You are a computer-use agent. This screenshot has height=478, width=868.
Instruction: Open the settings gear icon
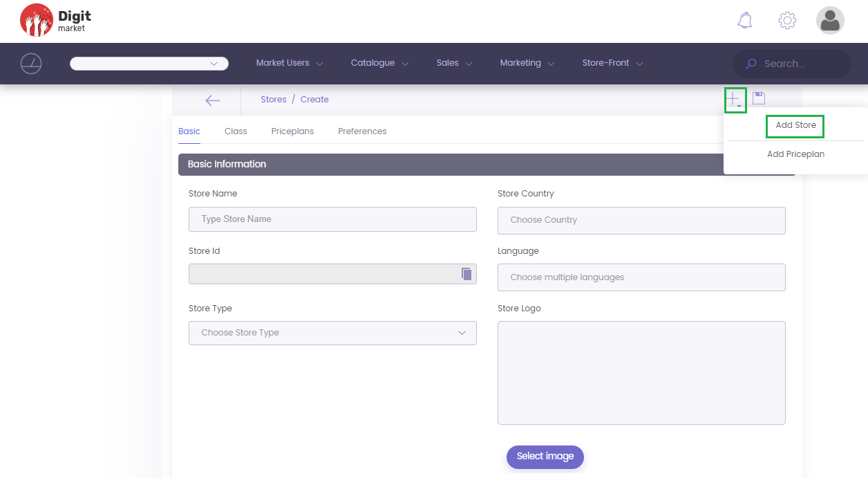click(787, 21)
